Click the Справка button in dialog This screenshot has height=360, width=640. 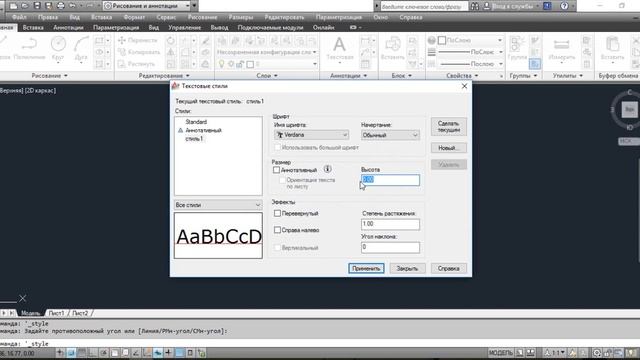click(449, 268)
